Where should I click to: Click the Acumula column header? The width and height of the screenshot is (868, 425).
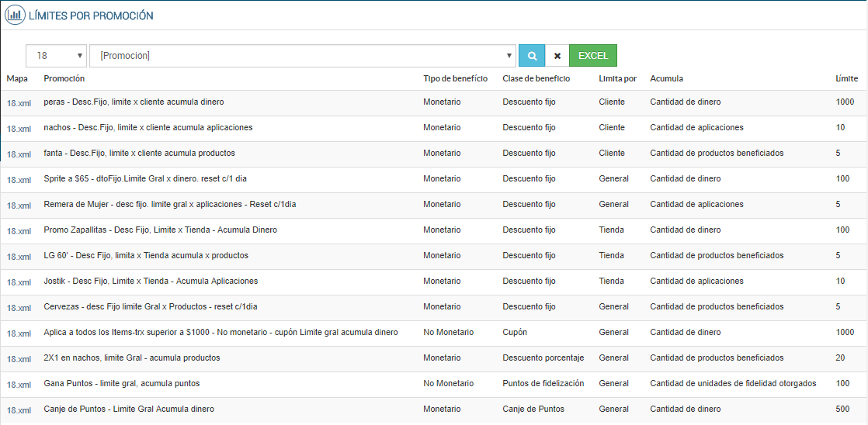(666, 78)
